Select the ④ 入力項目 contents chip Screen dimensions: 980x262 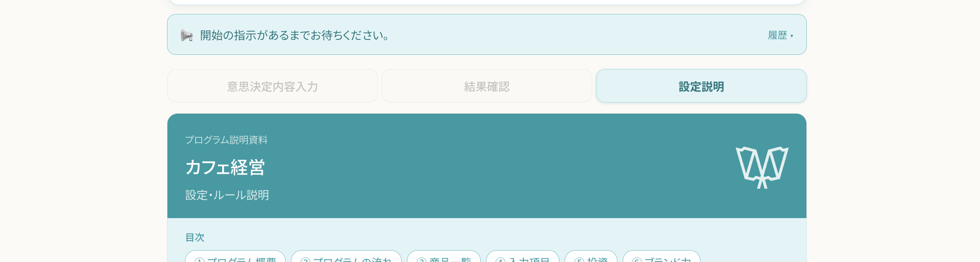tap(523, 257)
